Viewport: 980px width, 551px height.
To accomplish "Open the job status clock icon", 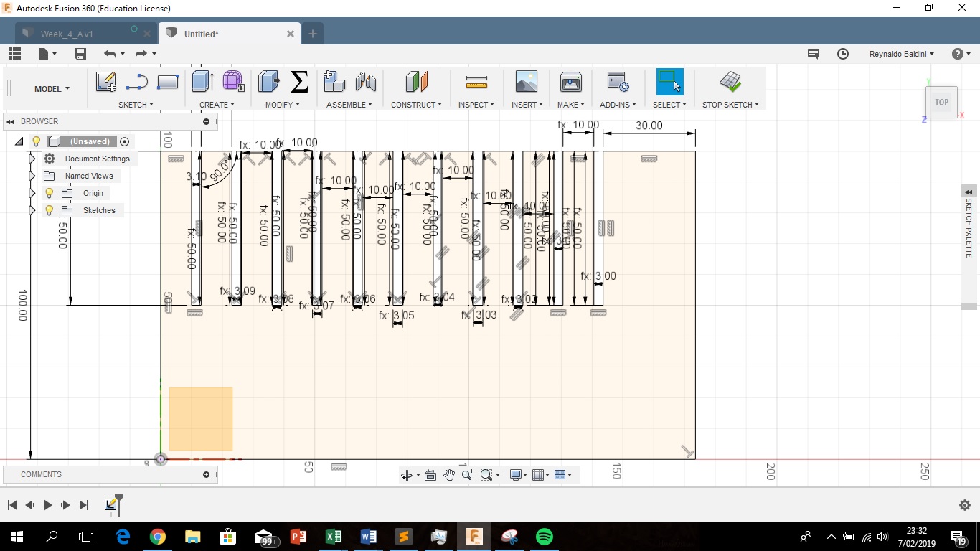I will point(843,54).
